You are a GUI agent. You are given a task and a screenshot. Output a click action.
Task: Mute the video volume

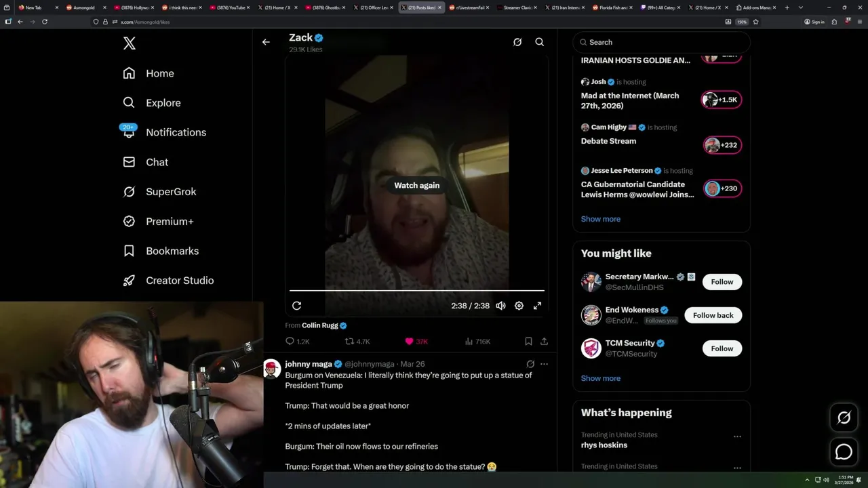point(500,306)
